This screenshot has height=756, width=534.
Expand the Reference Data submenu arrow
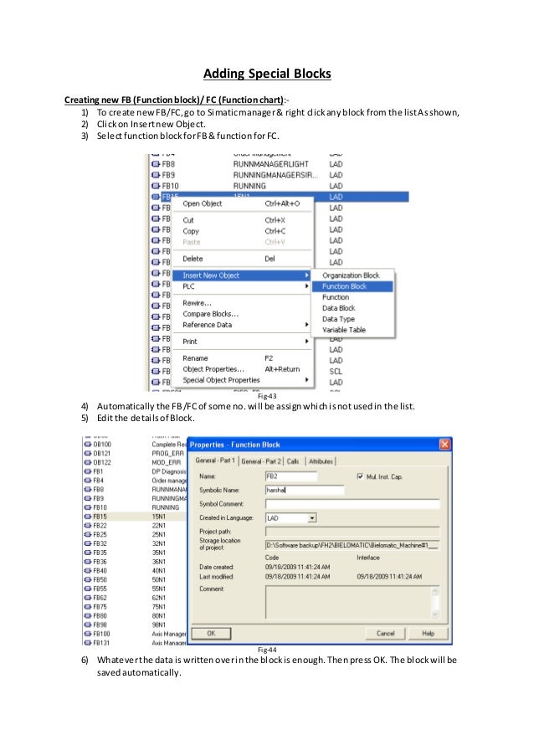pos(306,325)
